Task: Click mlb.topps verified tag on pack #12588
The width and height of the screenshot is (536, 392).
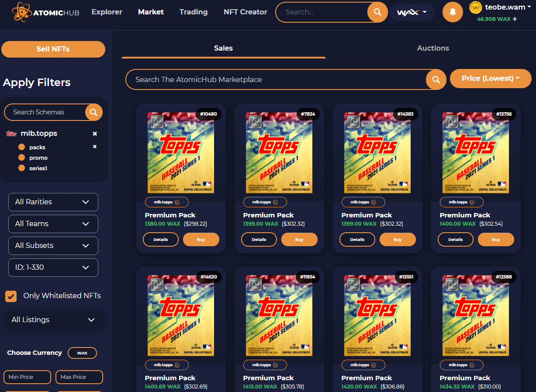Action: [x=462, y=365]
